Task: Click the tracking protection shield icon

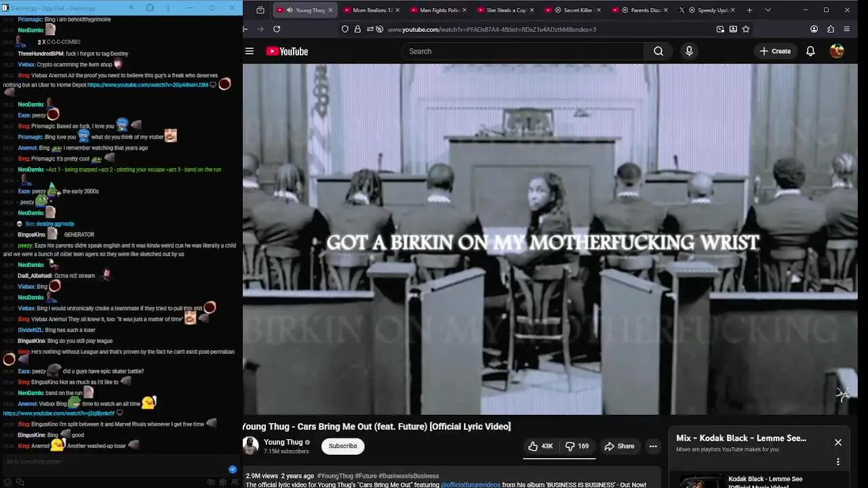Action: point(345,29)
